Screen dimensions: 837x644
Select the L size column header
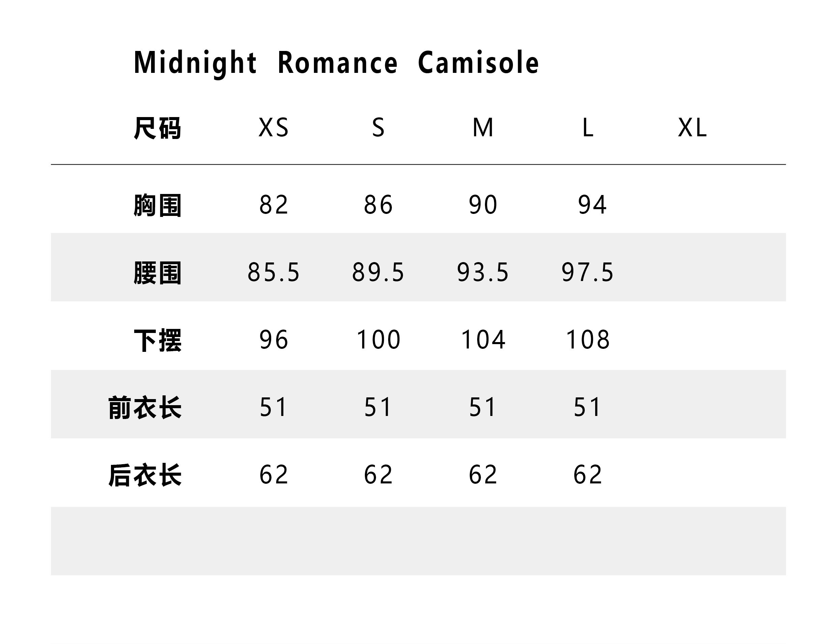tap(587, 127)
